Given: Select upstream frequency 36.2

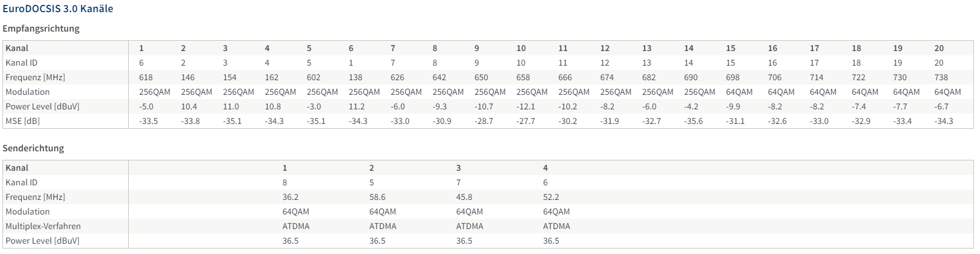Looking at the screenshot, I should 290,197.
